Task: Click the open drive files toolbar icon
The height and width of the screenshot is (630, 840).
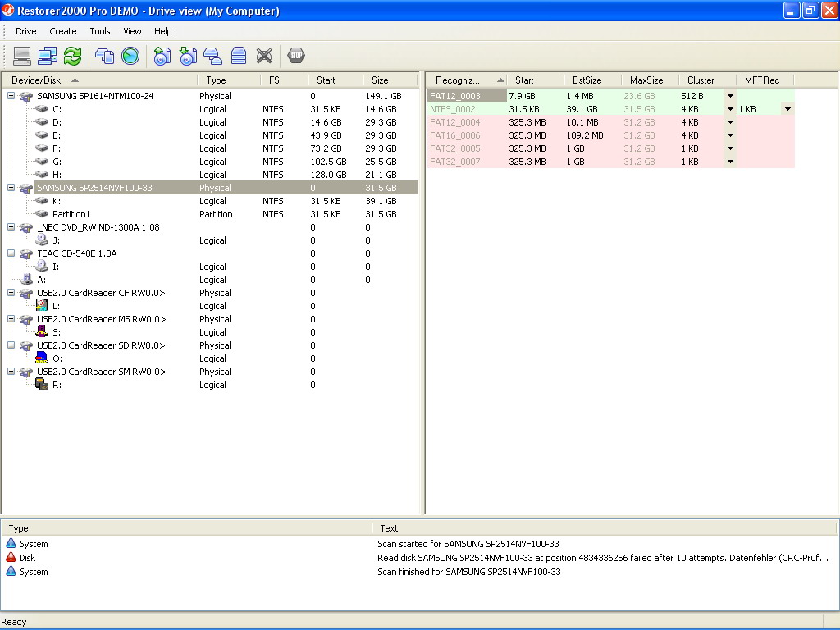Action: point(104,56)
